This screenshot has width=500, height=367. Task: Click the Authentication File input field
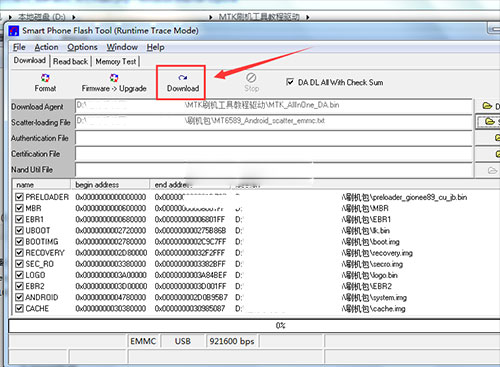(x=274, y=138)
